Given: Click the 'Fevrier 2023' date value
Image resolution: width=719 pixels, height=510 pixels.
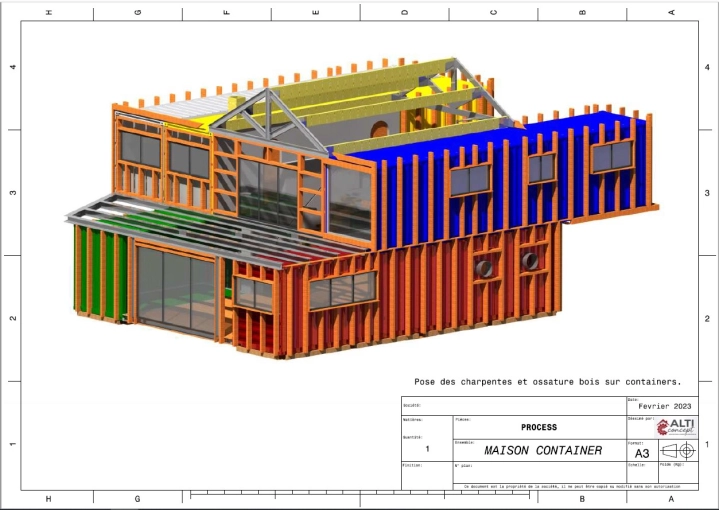Looking at the screenshot, I should (x=664, y=406).
